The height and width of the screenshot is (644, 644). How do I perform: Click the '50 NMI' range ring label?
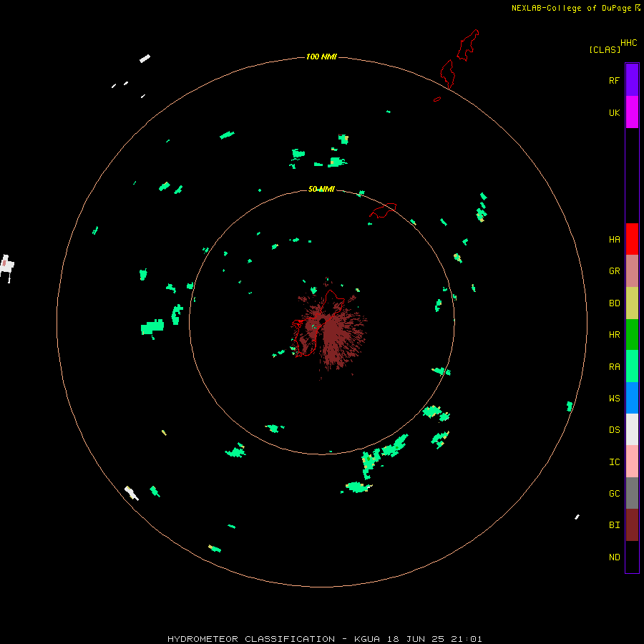[321, 189]
